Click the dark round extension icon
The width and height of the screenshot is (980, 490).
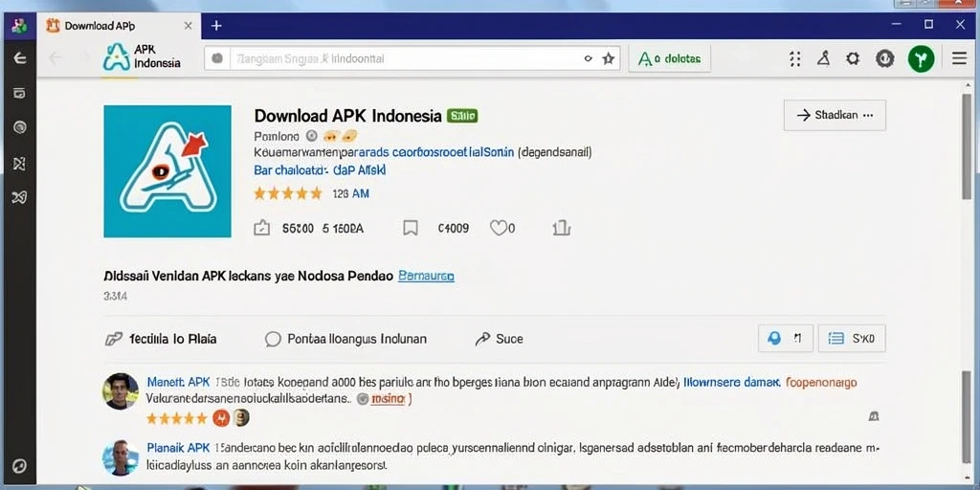click(x=884, y=58)
